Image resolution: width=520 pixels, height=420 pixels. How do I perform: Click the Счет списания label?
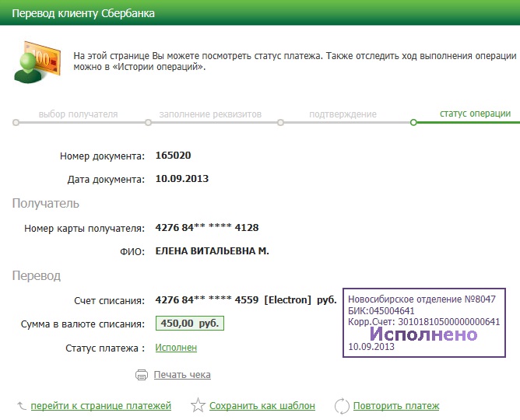[x=110, y=301]
